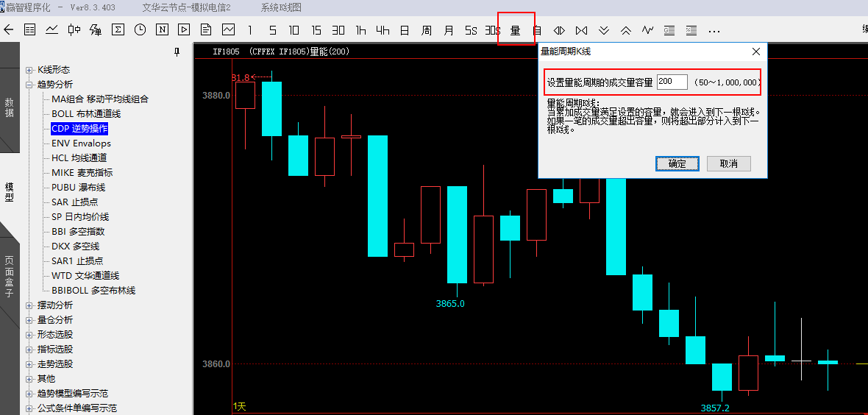This screenshot has width=868, height=415.
Task: Switch to 1 minute period
Action: tap(250, 30)
